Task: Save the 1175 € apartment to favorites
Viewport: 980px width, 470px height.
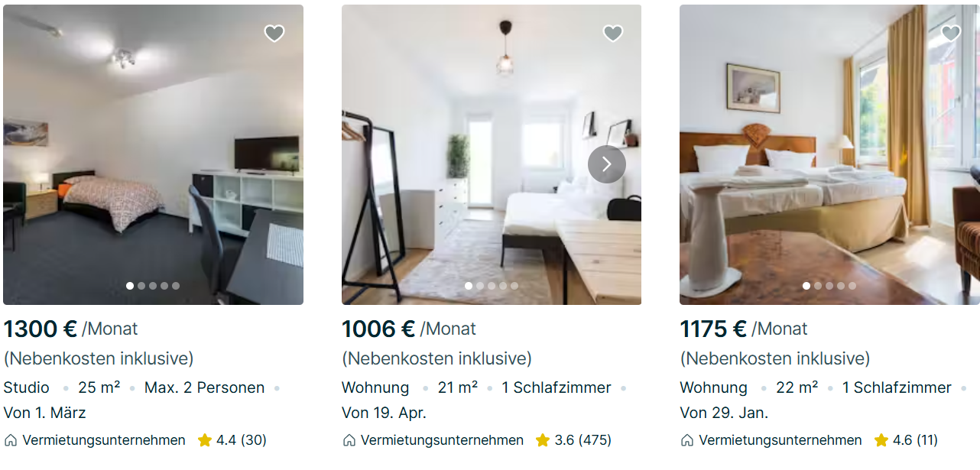Action: coord(950,33)
